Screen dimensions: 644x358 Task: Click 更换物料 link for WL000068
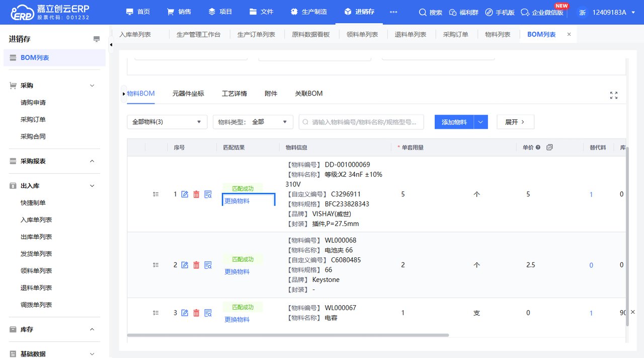pos(237,272)
